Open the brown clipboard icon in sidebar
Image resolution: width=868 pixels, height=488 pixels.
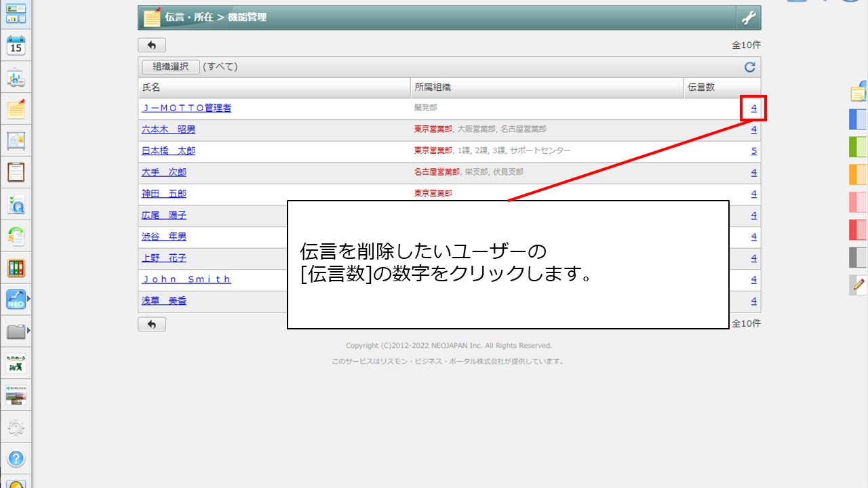[x=16, y=172]
